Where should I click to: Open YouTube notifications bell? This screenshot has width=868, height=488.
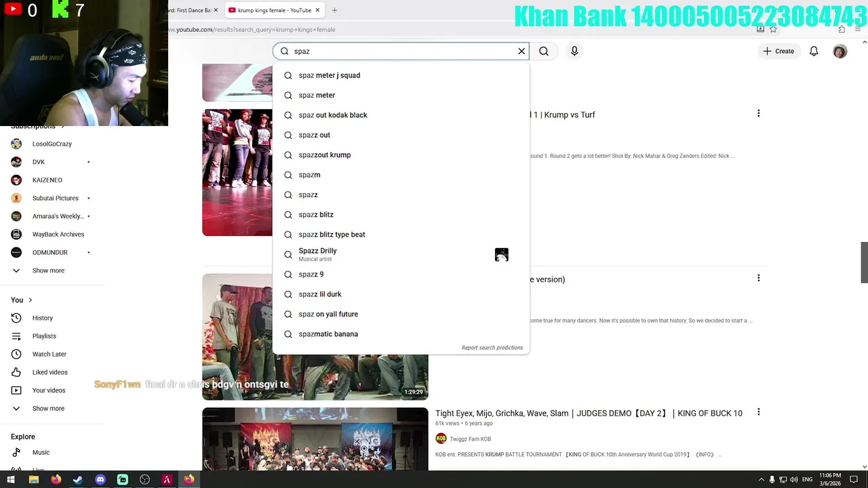click(x=814, y=51)
